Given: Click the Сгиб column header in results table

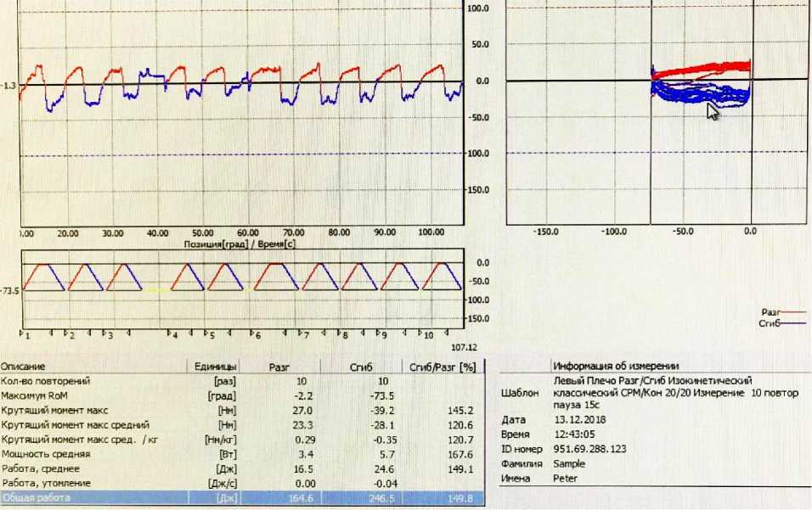Looking at the screenshot, I should (361, 367).
